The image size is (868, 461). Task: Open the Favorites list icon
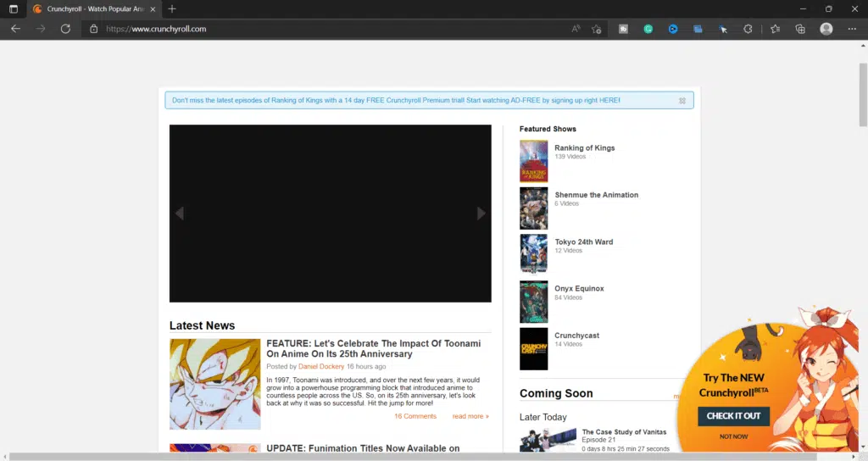tap(775, 29)
